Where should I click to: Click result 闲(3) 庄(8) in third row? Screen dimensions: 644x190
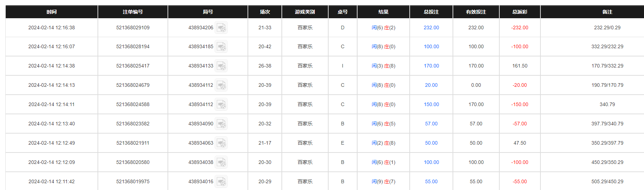tap(383, 66)
